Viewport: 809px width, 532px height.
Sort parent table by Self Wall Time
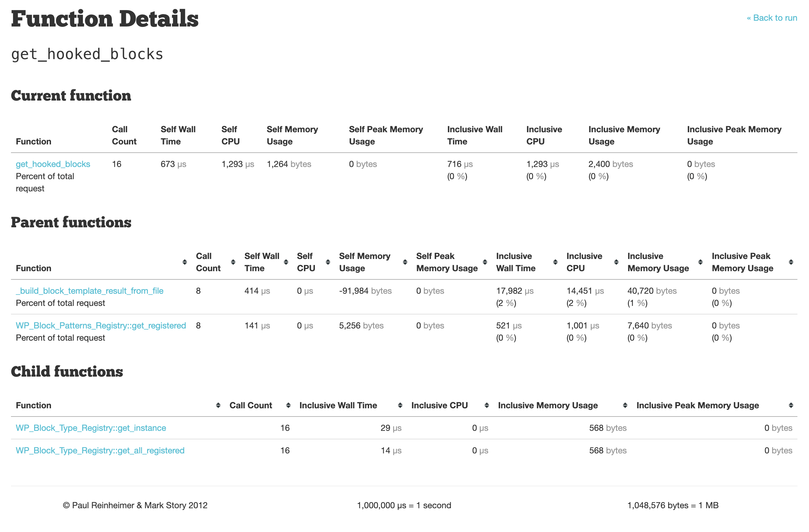click(x=262, y=262)
